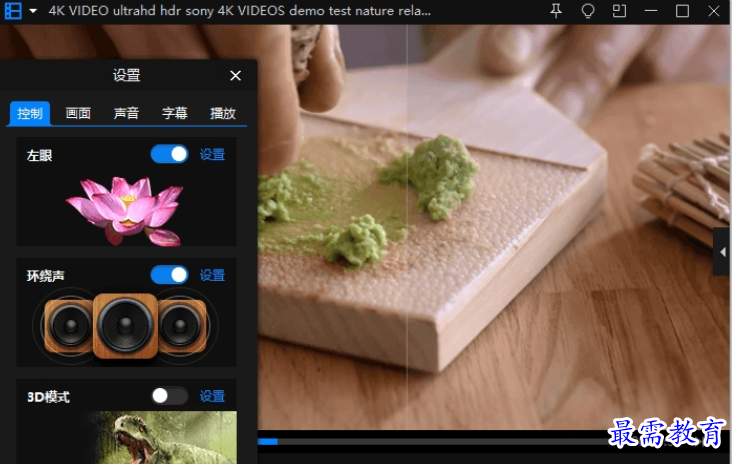Viewport: 732px width, 464px height.
Task: Disable the 左眼 toggle
Action: tap(169, 154)
